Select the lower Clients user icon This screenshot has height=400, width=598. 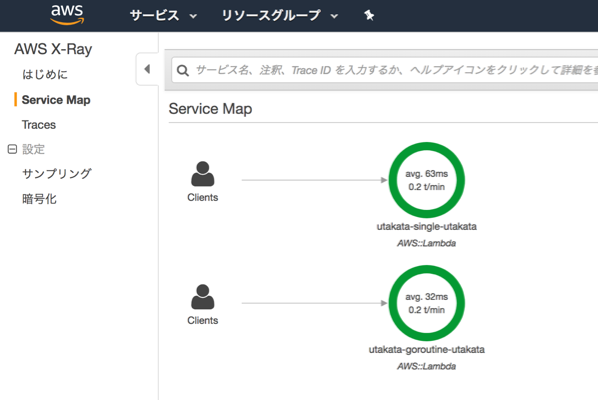point(203,297)
